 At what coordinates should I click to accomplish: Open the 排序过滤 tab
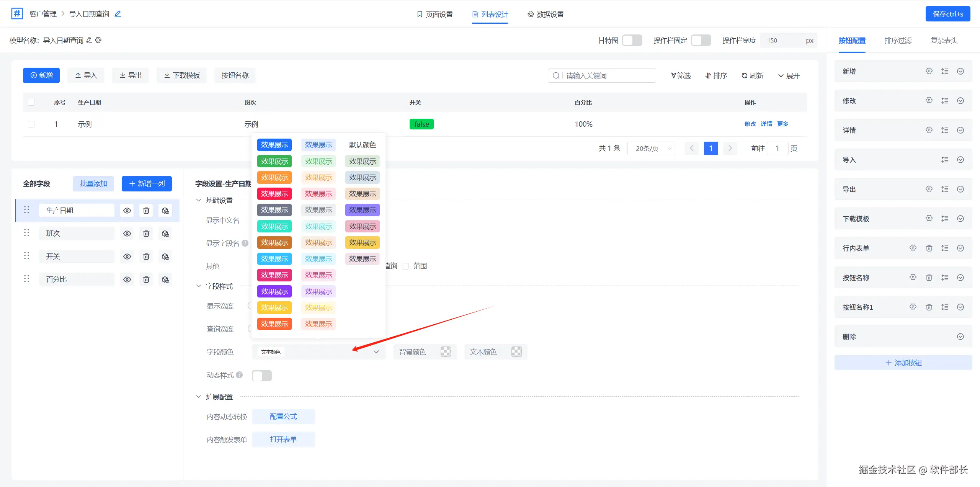pyautogui.click(x=898, y=41)
